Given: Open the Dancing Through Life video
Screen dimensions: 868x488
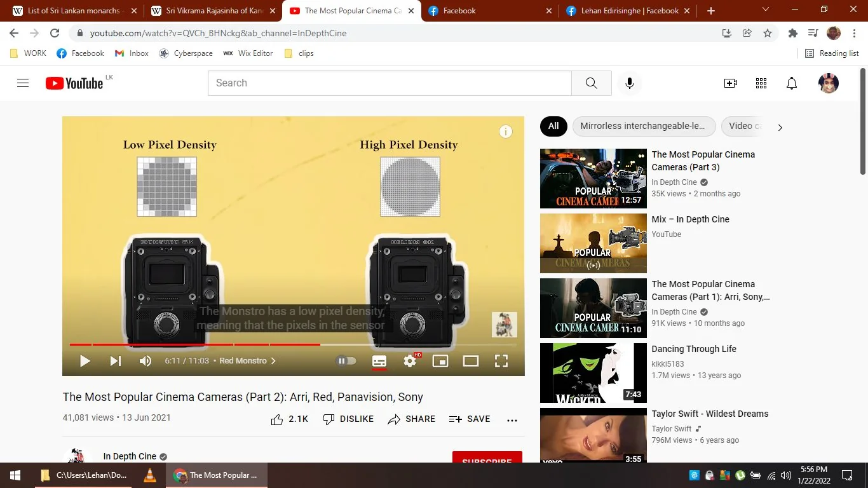Looking at the screenshot, I should click(694, 349).
